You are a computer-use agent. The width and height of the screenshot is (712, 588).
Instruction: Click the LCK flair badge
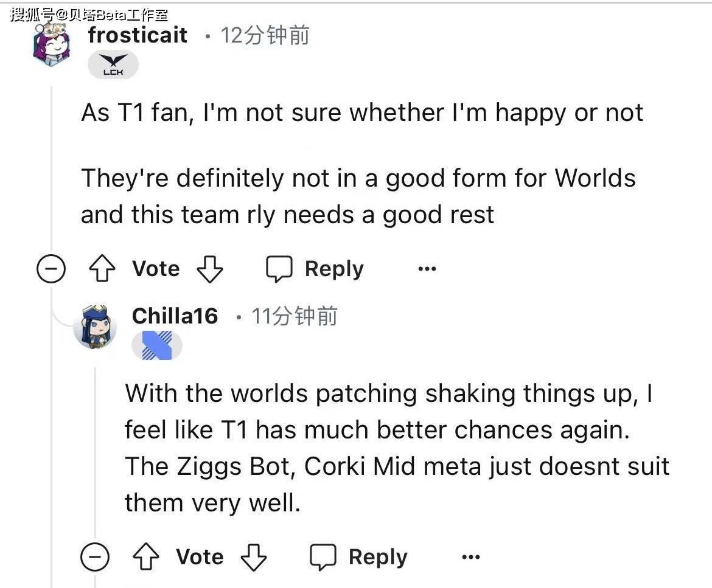[113, 65]
